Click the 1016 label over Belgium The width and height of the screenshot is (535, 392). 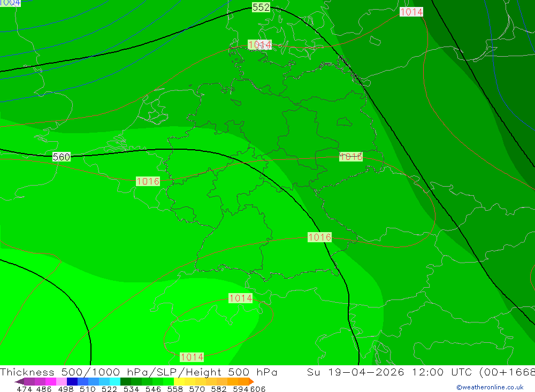pyautogui.click(x=148, y=181)
